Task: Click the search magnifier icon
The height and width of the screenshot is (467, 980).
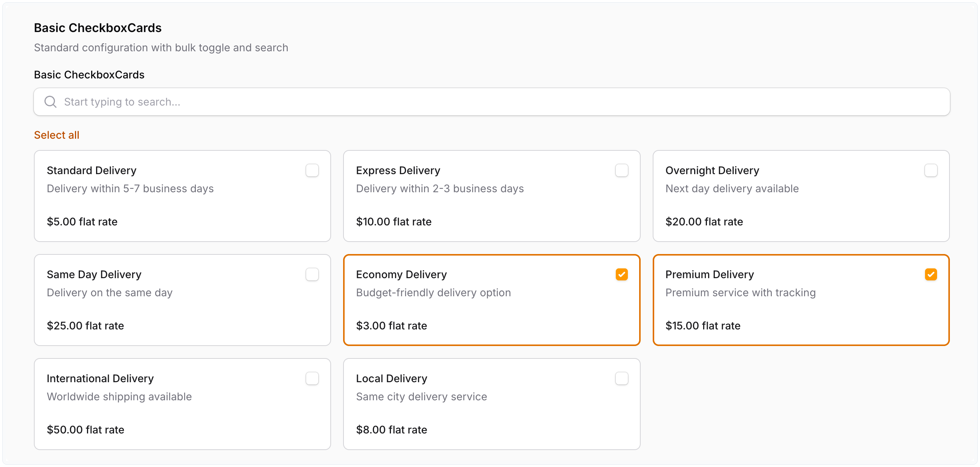Action: tap(50, 102)
